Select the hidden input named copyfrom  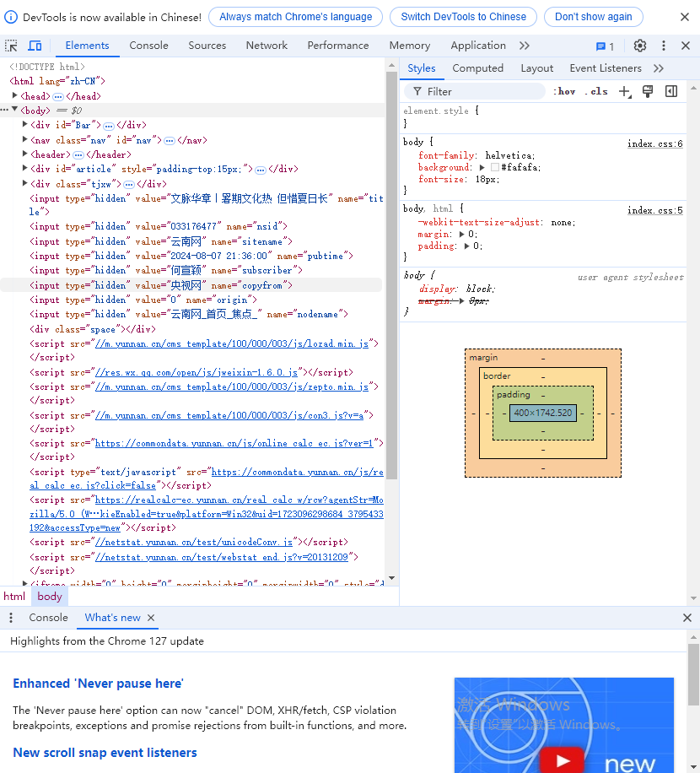pyautogui.click(x=191, y=285)
